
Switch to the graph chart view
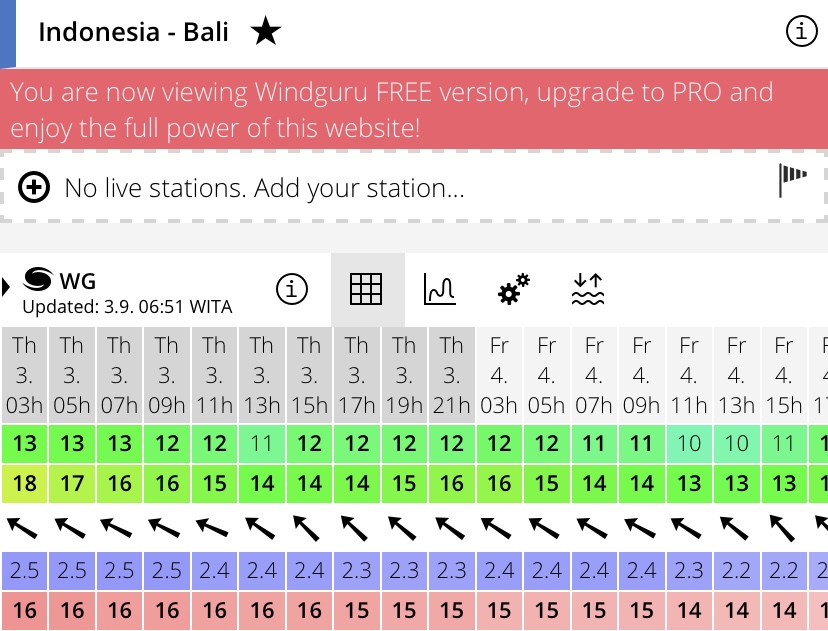pos(440,289)
